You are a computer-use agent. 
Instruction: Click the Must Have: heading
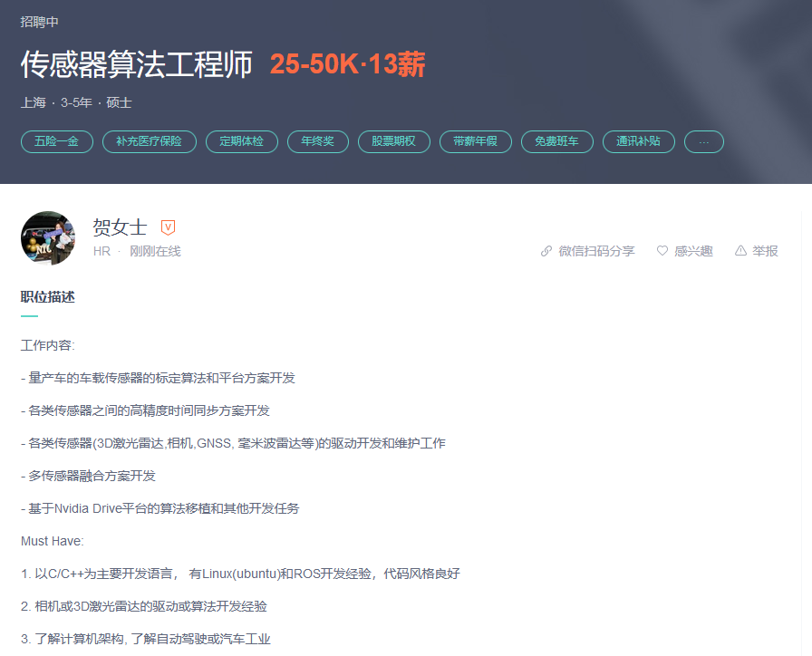coord(53,541)
